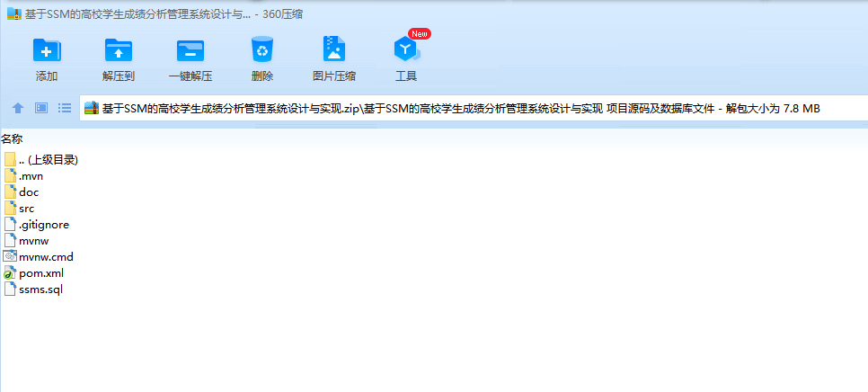This screenshot has height=392, width=868.
Task: Click the archive path address bar
Action: (x=474, y=109)
